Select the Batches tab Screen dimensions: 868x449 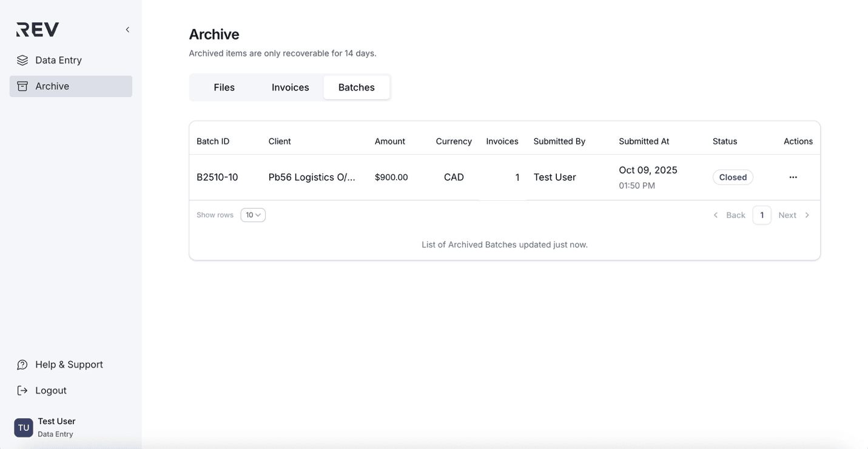point(357,87)
